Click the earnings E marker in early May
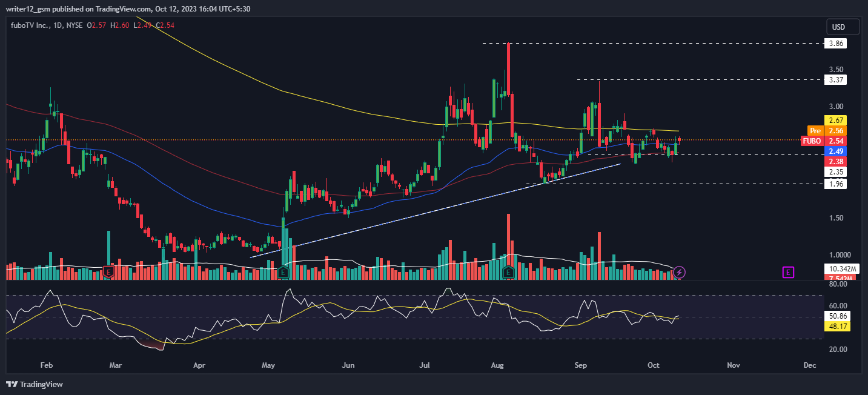Viewport: 868px width, 395px height. (283, 273)
